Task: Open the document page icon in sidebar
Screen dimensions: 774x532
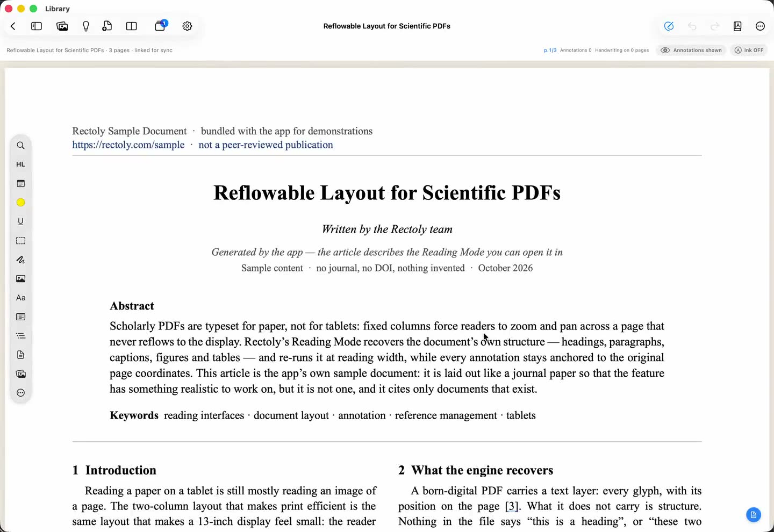Action: 20,355
